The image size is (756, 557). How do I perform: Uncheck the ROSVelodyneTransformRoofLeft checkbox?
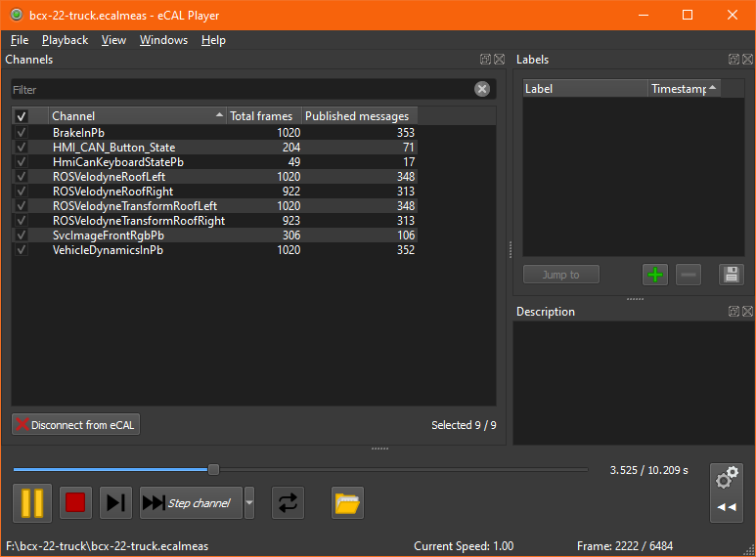tap(22, 206)
